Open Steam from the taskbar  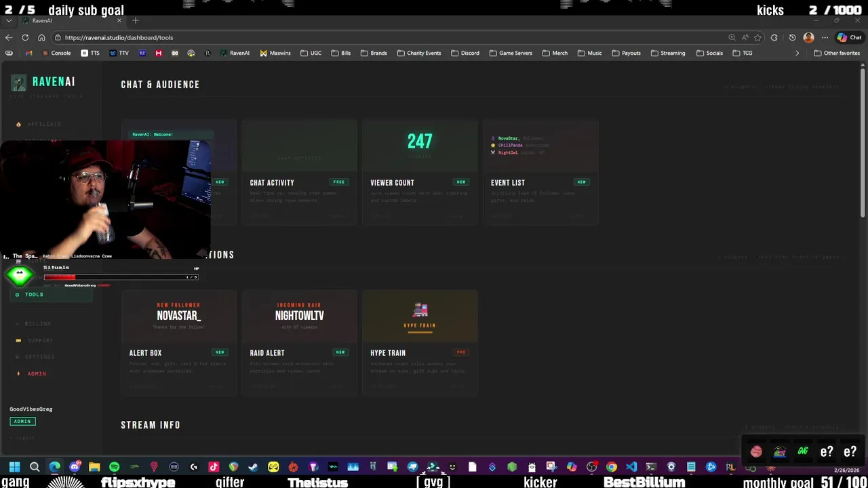(253, 466)
